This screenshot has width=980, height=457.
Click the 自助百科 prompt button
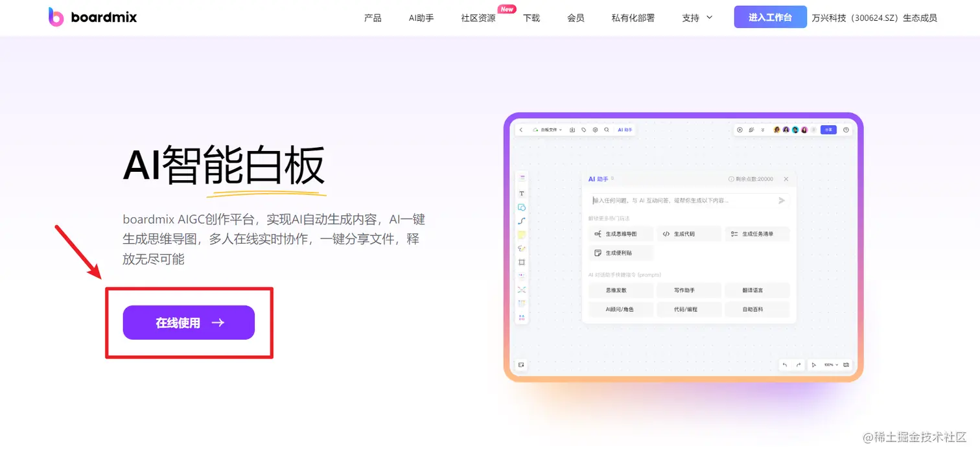(x=757, y=309)
